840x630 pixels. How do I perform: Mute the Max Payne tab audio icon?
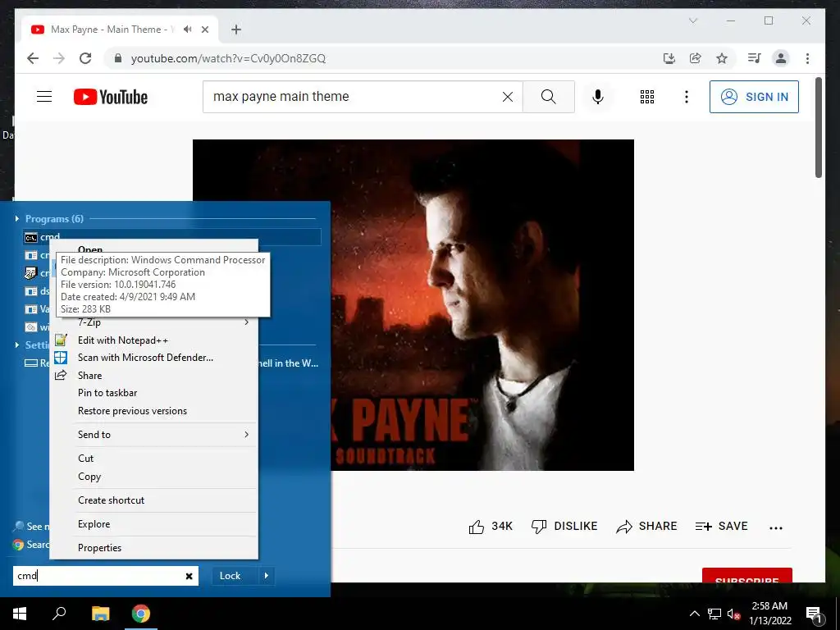[187, 30]
